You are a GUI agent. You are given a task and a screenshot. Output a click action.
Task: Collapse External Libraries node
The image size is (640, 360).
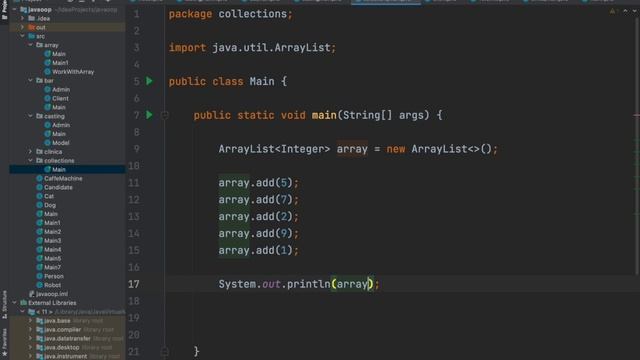pyautogui.click(x=15, y=303)
